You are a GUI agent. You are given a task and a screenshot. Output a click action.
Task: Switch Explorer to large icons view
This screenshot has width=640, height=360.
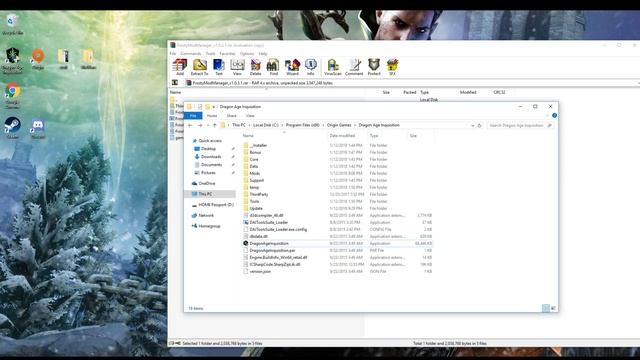[x=553, y=308]
